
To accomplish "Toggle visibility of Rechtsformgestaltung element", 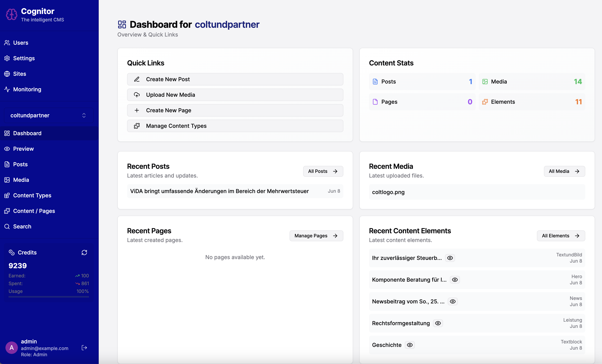I will pyautogui.click(x=438, y=323).
